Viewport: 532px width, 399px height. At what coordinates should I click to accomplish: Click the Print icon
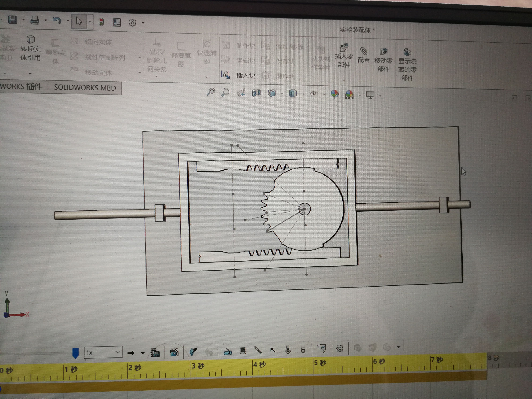point(35,20)
